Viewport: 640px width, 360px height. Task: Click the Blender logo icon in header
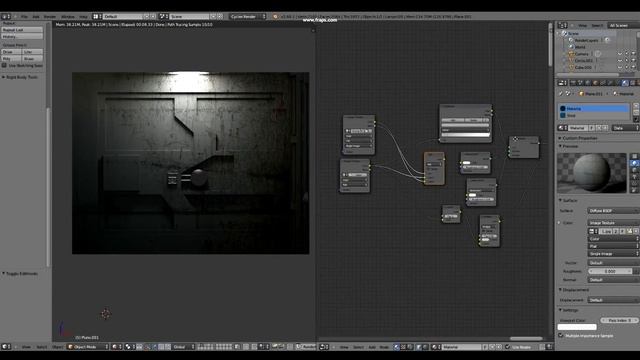tap(276, 17)
